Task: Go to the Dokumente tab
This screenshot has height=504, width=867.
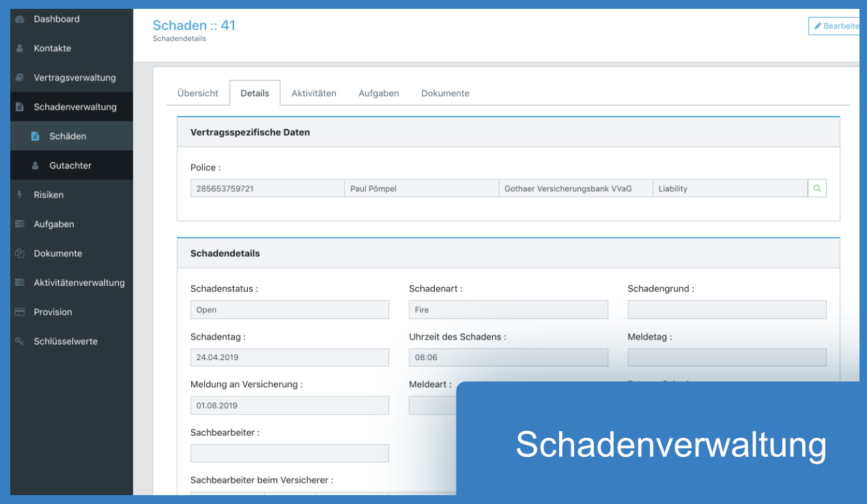Action: click(445, 93)
